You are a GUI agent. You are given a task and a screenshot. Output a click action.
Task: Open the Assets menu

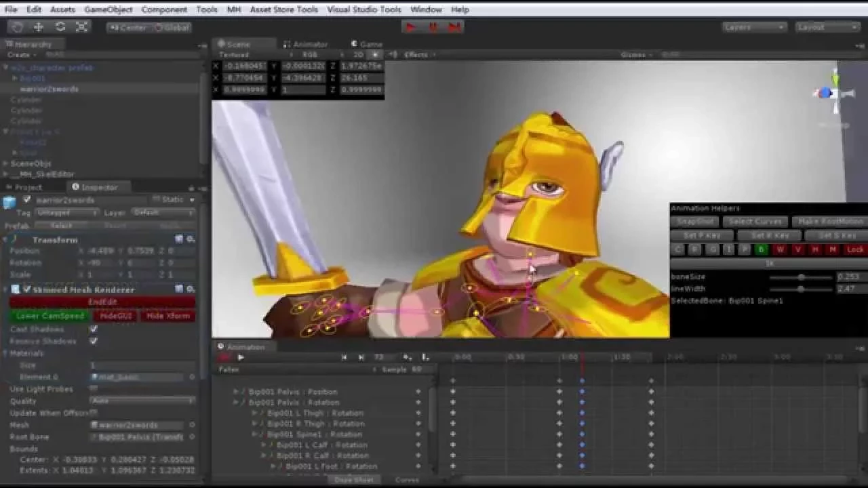pos(62,9)
